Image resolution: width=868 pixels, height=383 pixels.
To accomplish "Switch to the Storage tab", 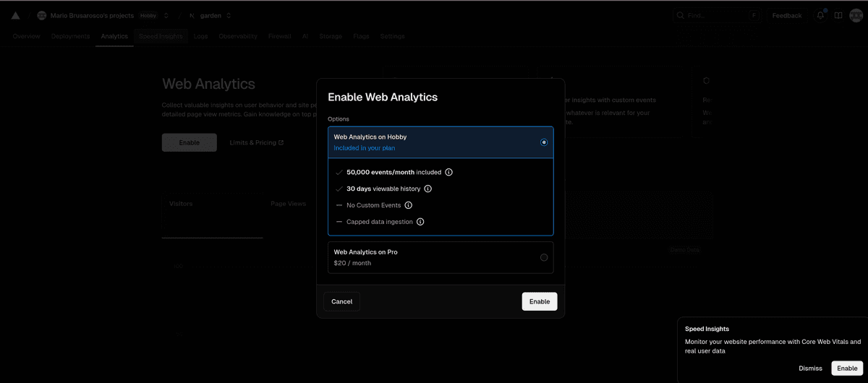I will pyautogui.click(x=331, y=36).
